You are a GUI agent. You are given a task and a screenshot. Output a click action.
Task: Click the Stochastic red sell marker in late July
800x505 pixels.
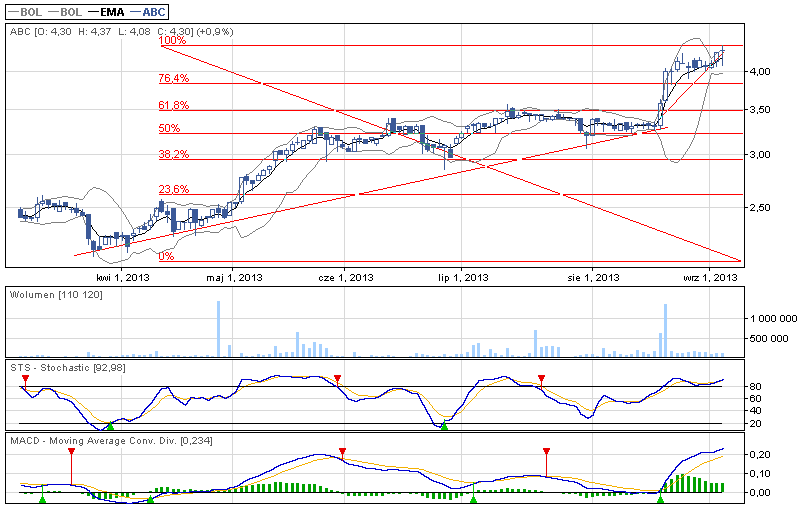542,378
